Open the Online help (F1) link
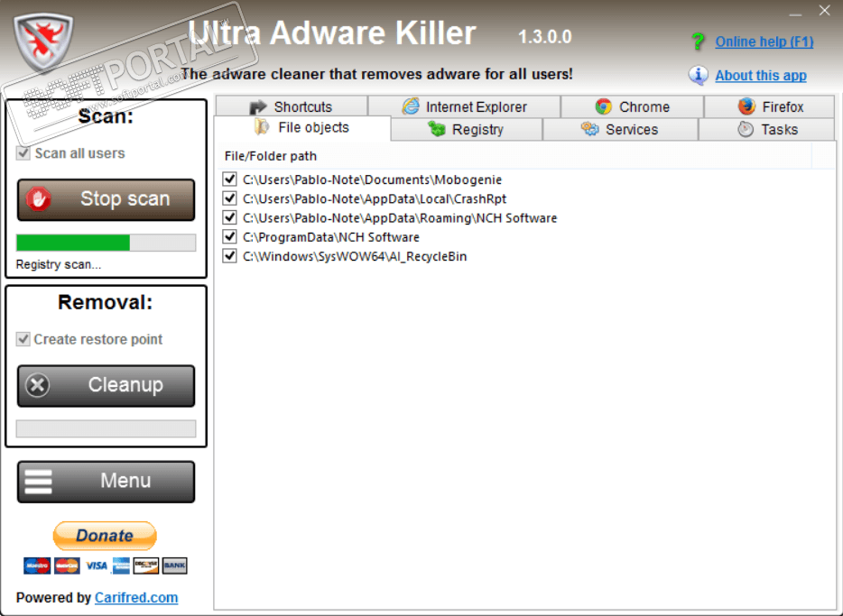The width and height of the screenshot is (843, 616). point(764,41)
